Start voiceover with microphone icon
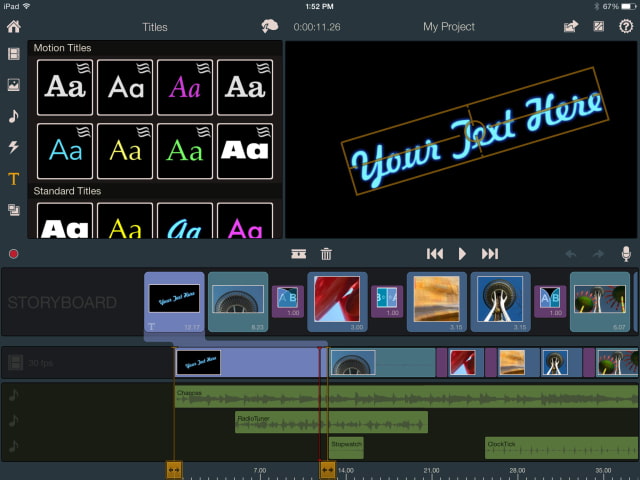 click(x=626, y=254)
